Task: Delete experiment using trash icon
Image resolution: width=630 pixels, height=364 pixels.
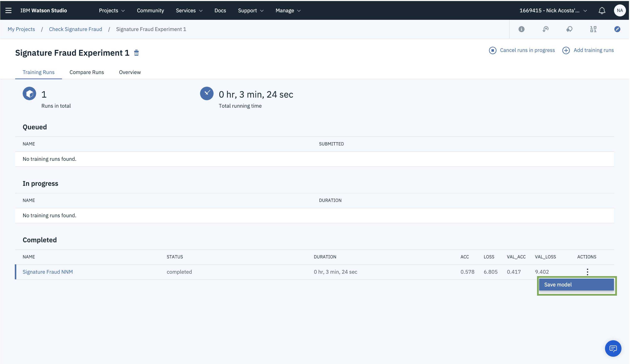Action: 136,53
